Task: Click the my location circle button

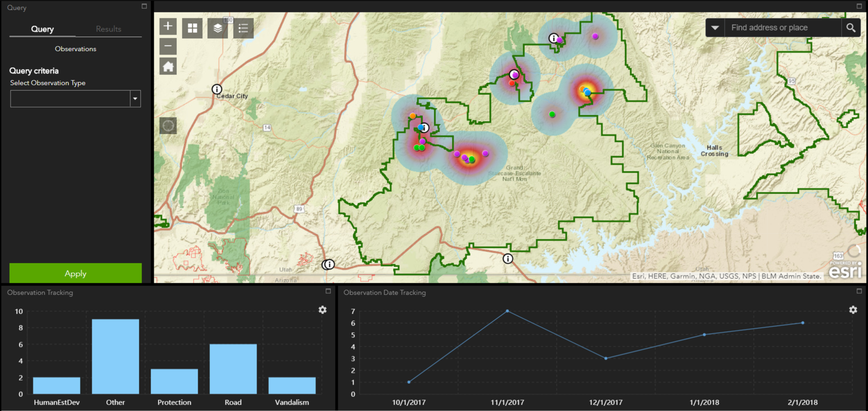Action: click(x=168, y=126)
